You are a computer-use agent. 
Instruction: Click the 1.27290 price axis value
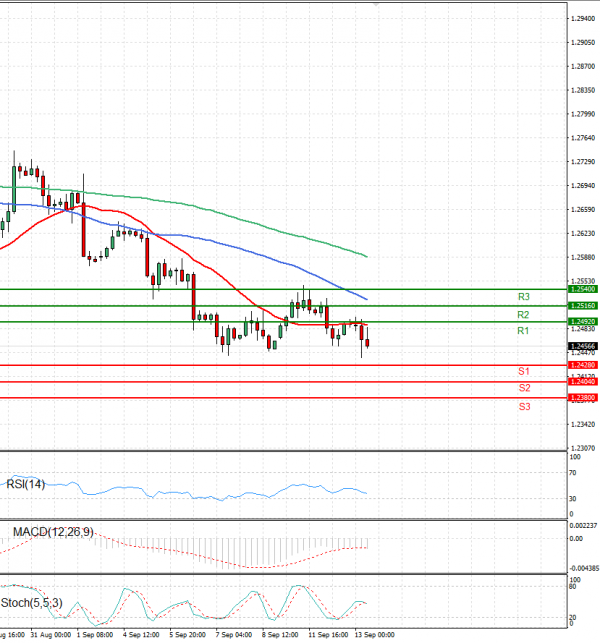583,162
